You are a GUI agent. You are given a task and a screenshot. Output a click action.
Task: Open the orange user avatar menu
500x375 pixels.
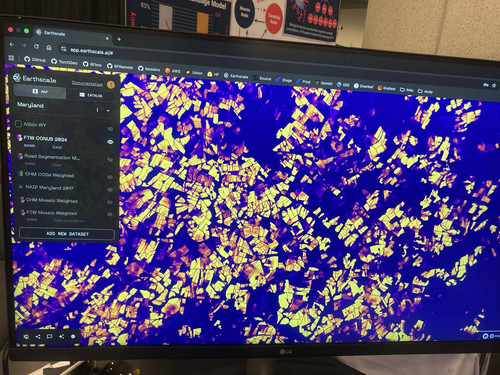click(111, 85)
